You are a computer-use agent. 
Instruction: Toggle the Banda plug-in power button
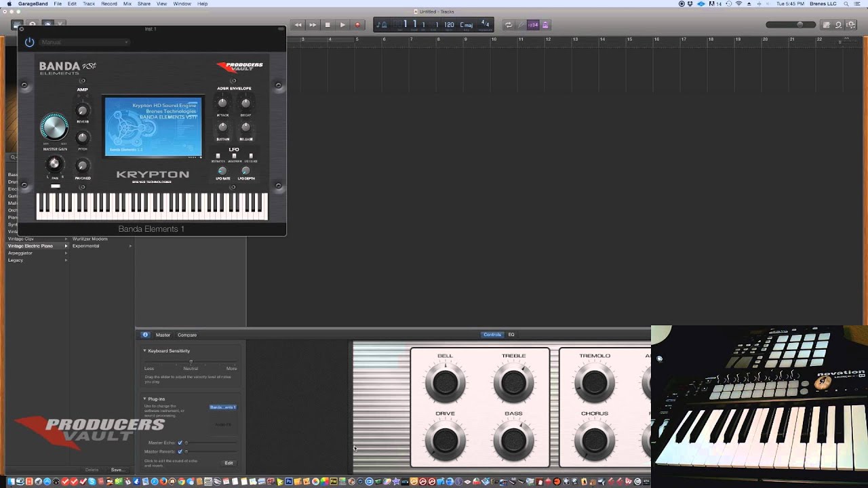point(29,42)
